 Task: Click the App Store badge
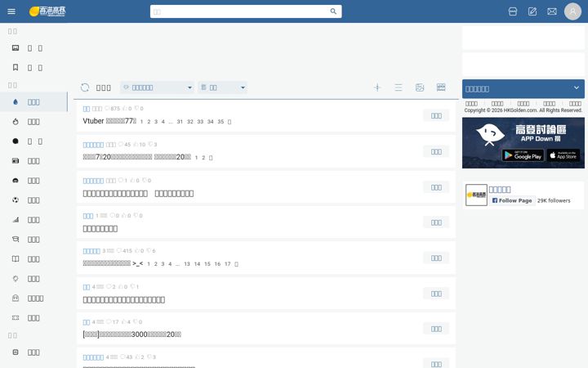tap(563, 155)
